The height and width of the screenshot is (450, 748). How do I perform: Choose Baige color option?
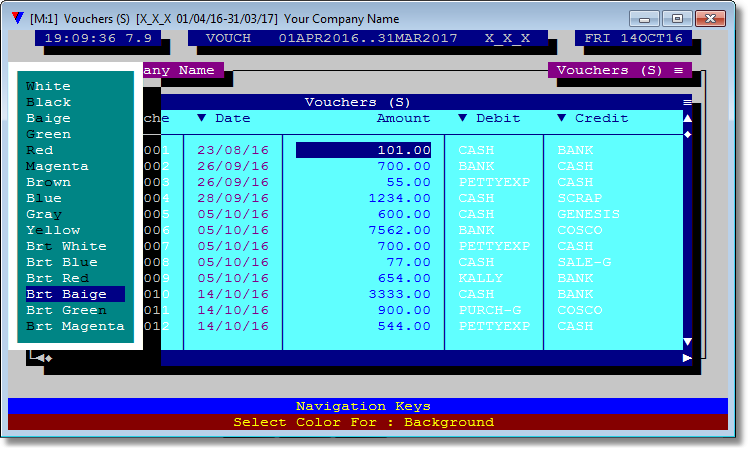tap(48, 118)
